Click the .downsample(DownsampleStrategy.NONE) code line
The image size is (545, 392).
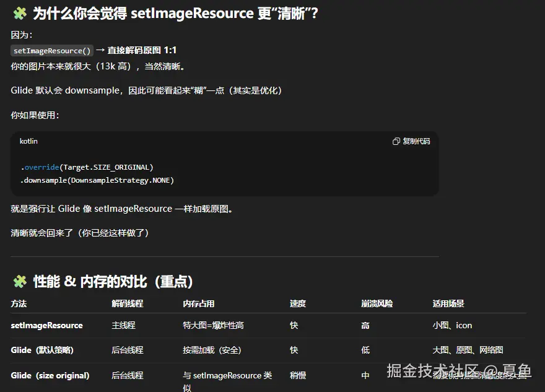(97, 180)
